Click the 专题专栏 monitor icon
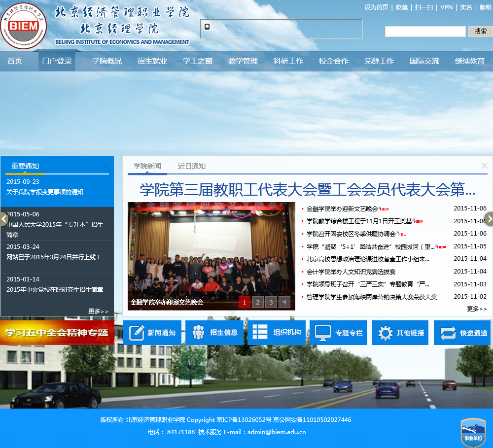493x448 pixels. 323,333
